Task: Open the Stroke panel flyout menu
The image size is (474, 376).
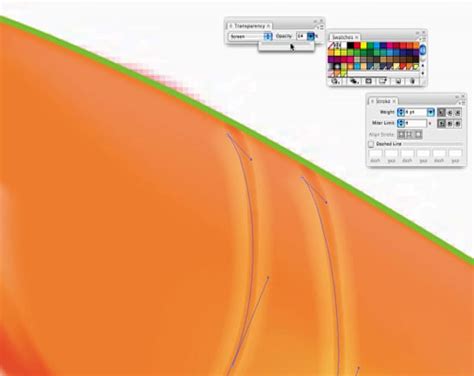Action: pos(463,102)
